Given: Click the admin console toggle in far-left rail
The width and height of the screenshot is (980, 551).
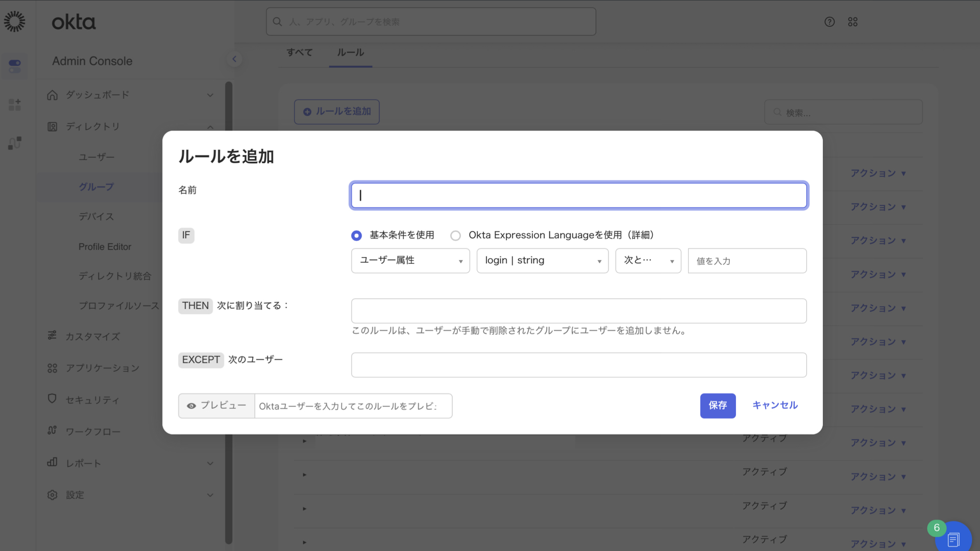Looking at the screenshot, I should 15,66.
